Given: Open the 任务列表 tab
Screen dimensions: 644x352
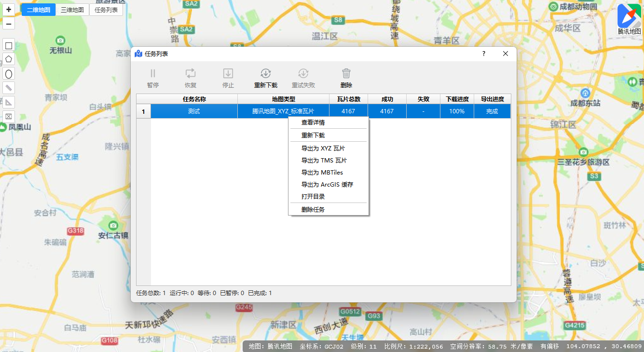Looking at the screenshot, I should [x=106, y=10].
